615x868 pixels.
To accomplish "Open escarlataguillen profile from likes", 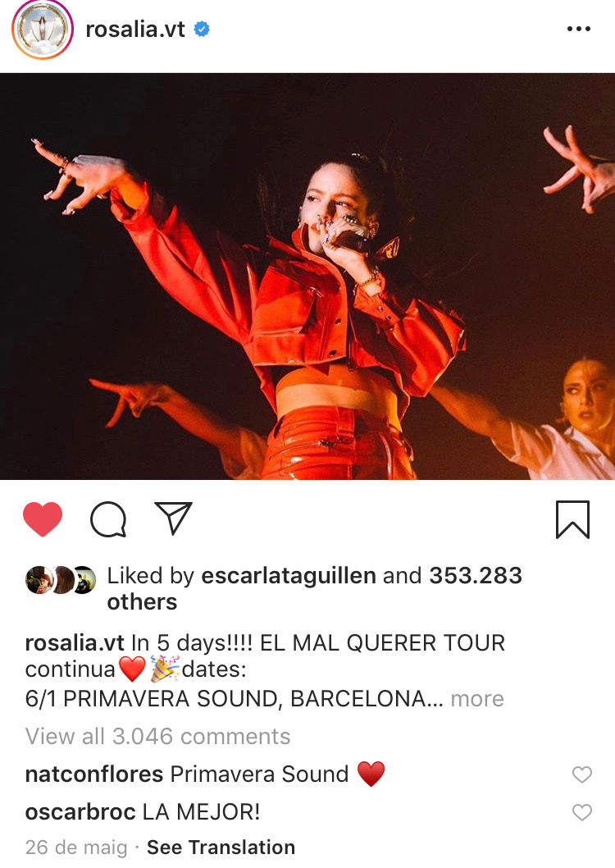I will [289, 576].
